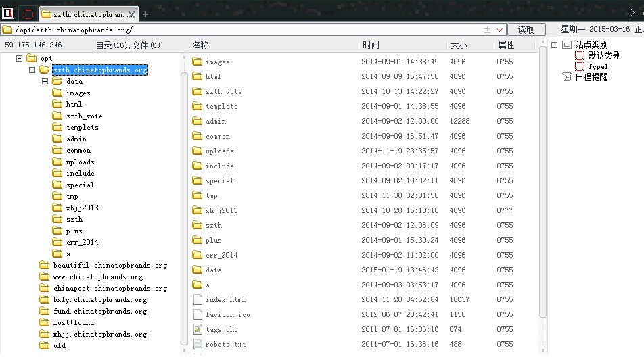
Task: Select Type1 category icon
Action: pos(580,66)
